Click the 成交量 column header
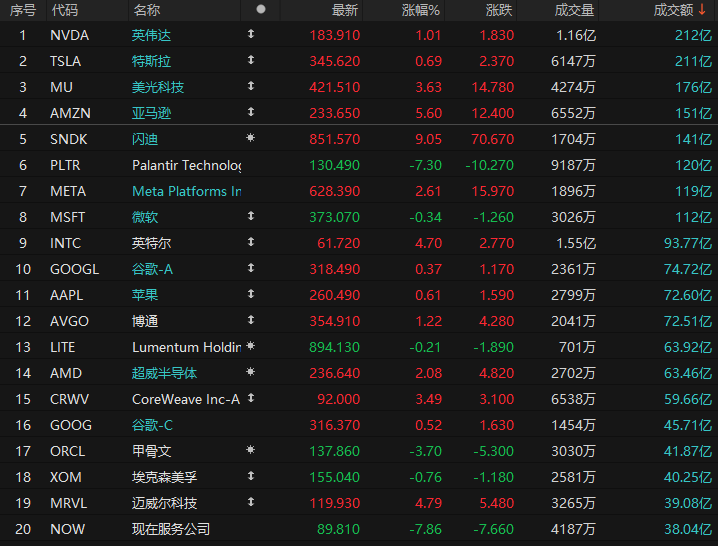Screen dimensions: 718x546 pos(574,10)
